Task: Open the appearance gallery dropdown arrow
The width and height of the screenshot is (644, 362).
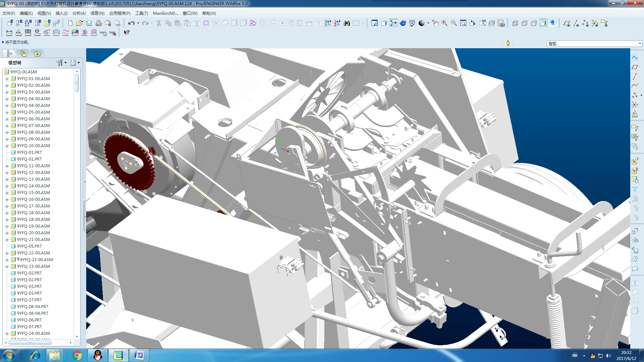Action: coord(428,23)
